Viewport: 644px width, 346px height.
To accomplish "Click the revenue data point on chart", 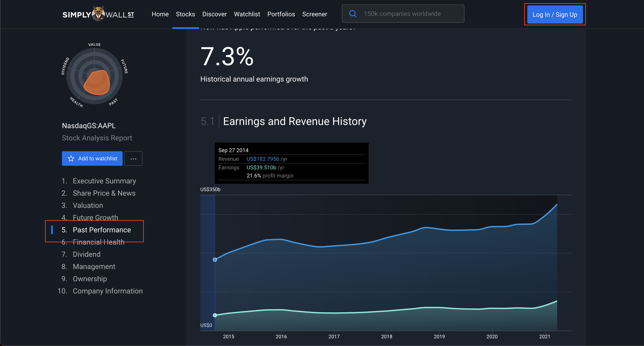I will [x=215, y=260].
